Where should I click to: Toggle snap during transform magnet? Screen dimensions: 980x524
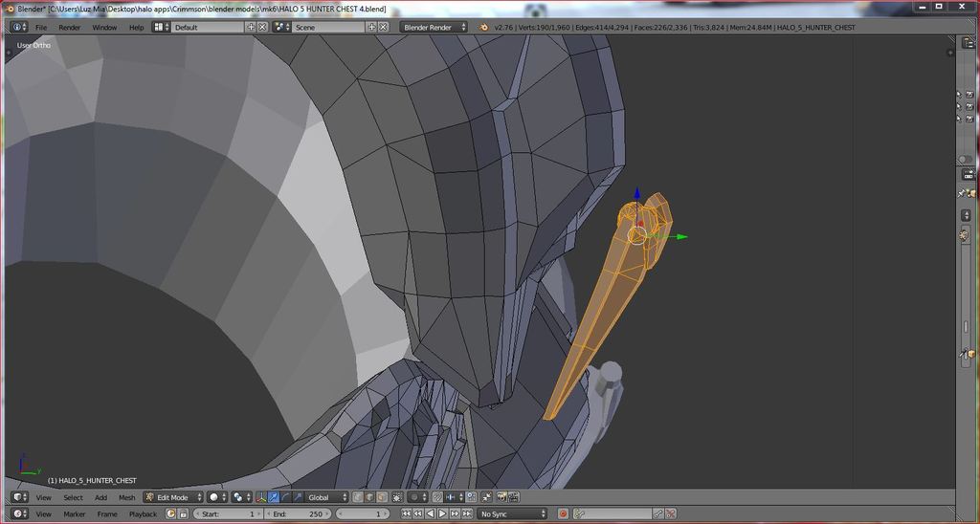click(437, 497)
